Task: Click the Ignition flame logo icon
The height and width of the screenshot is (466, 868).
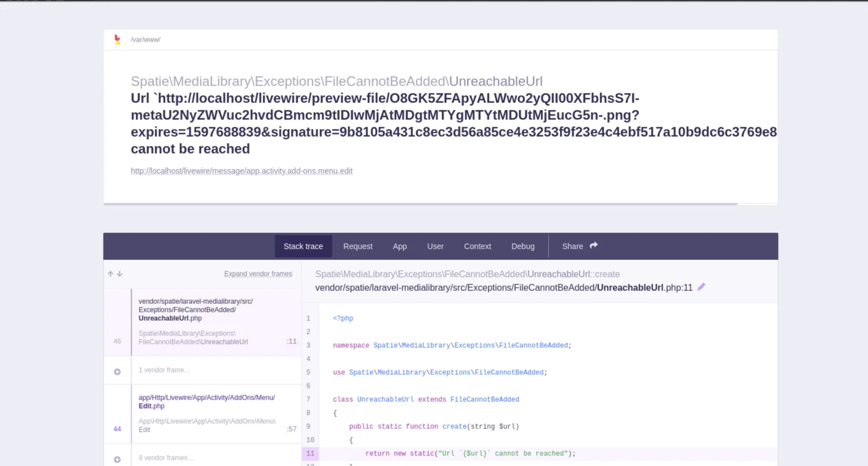Action: point(117,39)
